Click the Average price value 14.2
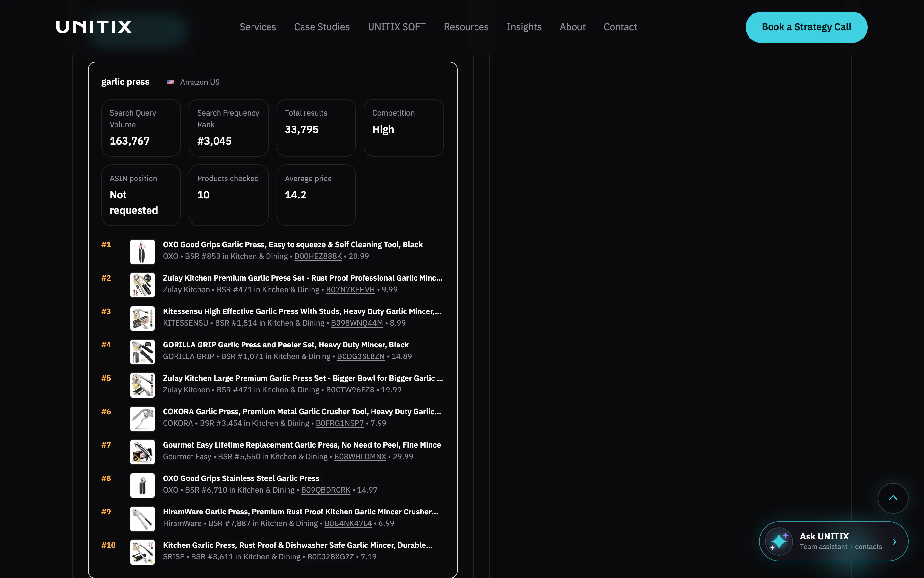 (x=295, y=195)
